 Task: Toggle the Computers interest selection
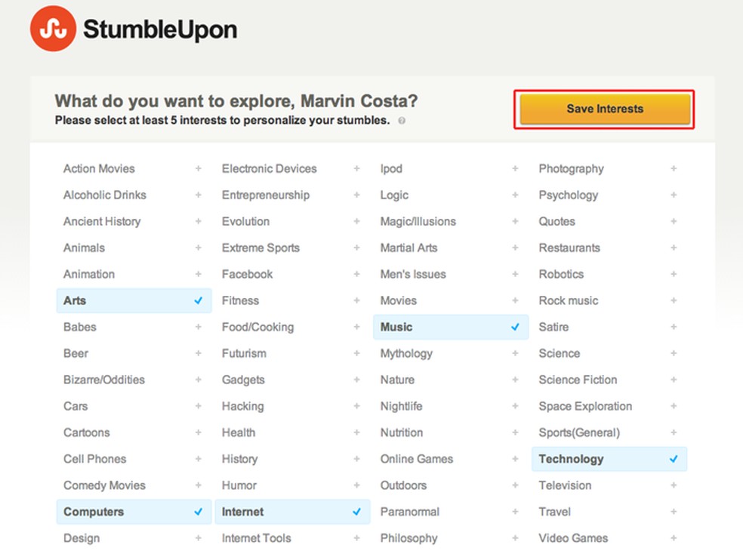click(x=198, y=512)
